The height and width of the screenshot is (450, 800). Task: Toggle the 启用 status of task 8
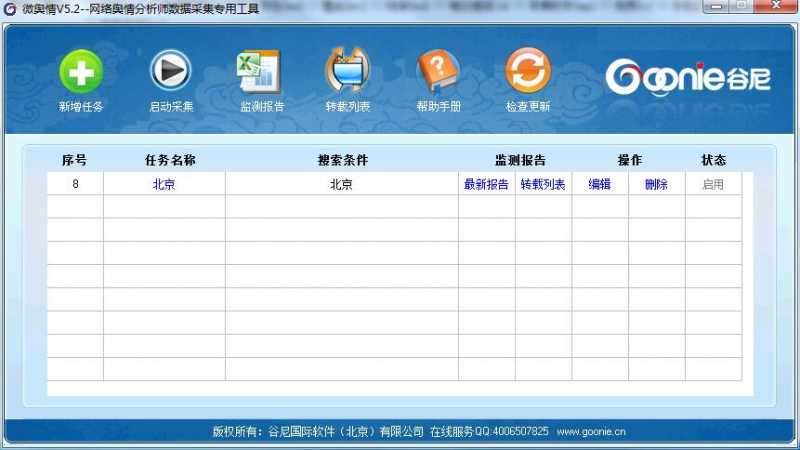pyautogui.click(x=713, y=184)
